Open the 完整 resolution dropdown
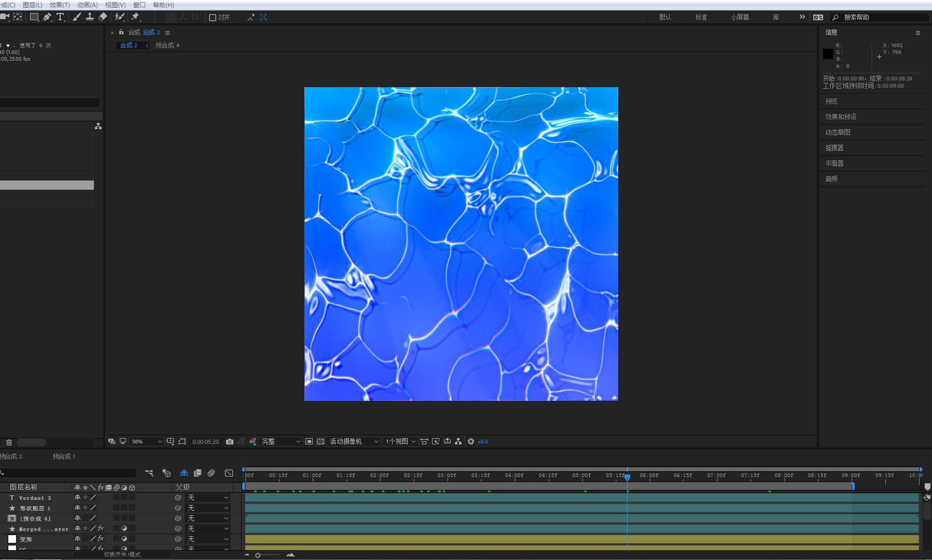The image size is (932, 560). click(281, 442)
